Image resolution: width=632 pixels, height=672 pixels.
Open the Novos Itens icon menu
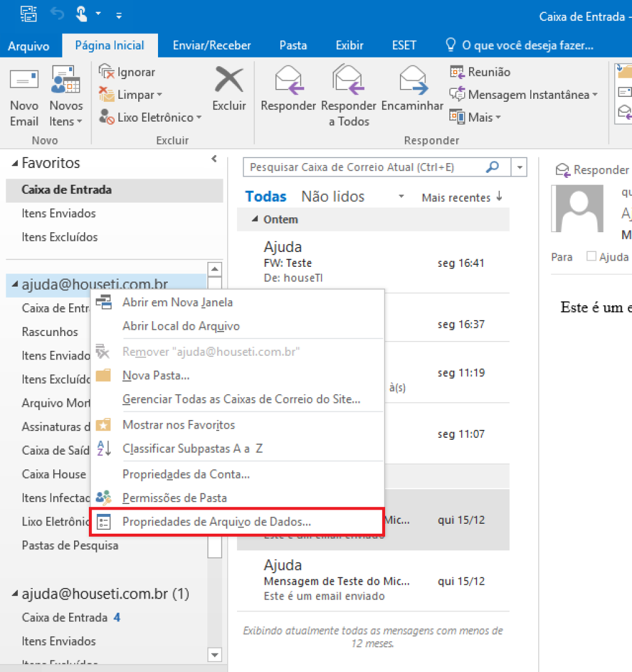65,80
